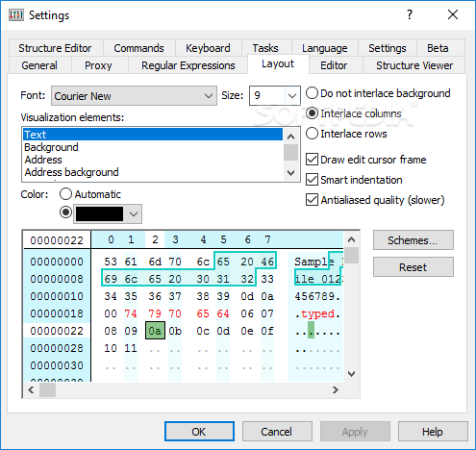Screen dimensions: 476x450
Task: Click address 00000018 in preview
Action: tap(57, 313)
